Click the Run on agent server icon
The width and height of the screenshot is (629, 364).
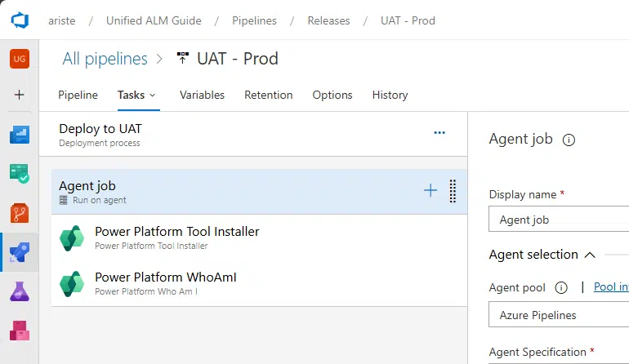coord(64,200)
